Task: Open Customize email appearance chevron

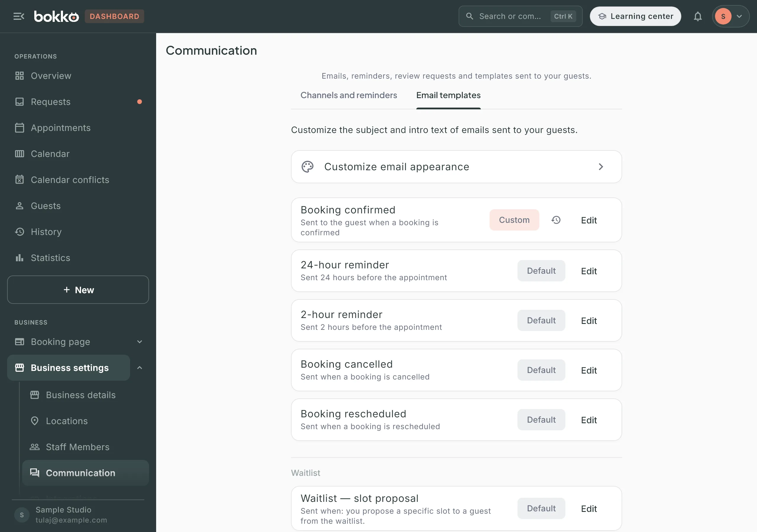Action: click(601, 167)
